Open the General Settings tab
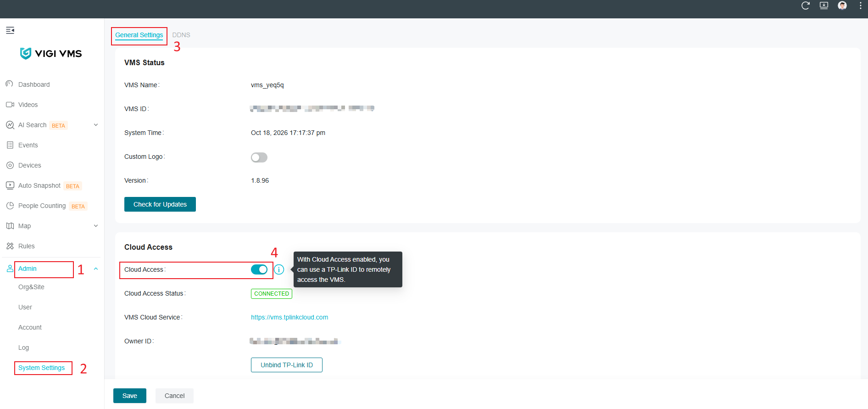 tap(139, 35)
